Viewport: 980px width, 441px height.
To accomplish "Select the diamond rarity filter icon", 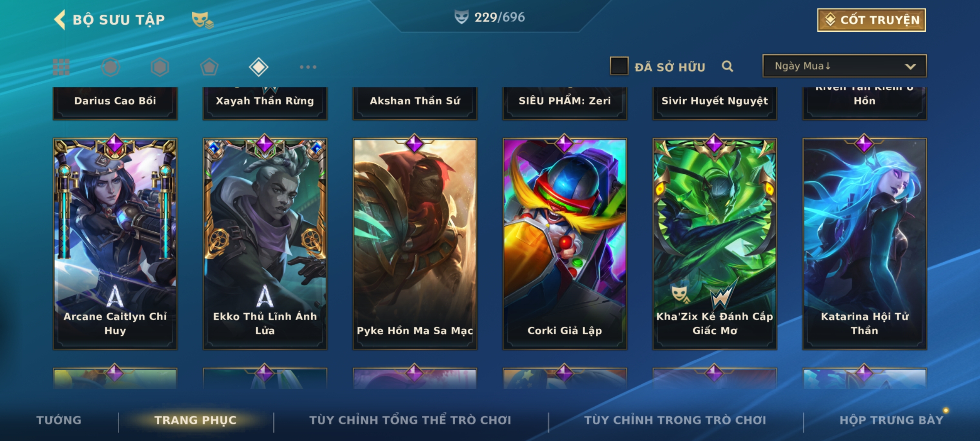I will pyautogui.click(x=258, y=67).
